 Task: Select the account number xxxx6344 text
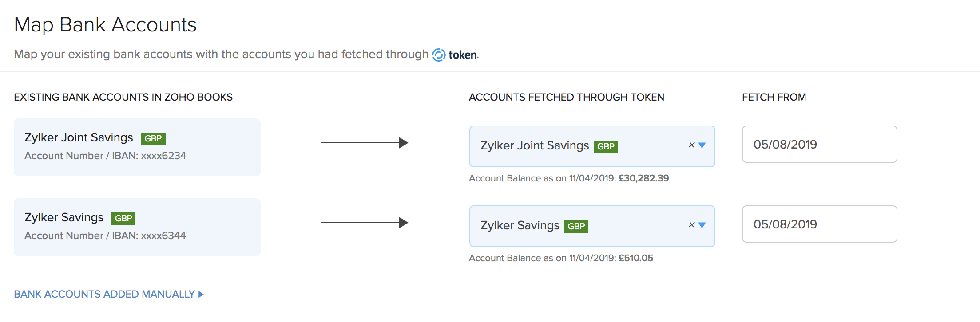point(163,236)
